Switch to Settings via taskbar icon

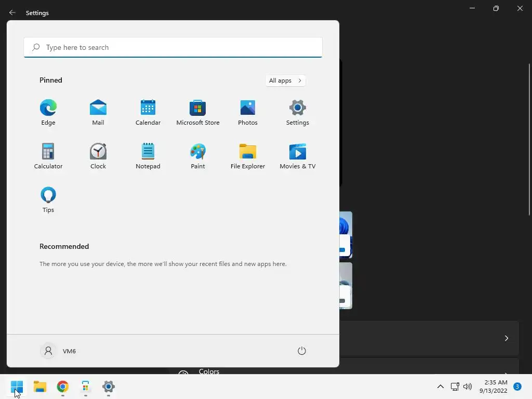[x=109, y=387]
